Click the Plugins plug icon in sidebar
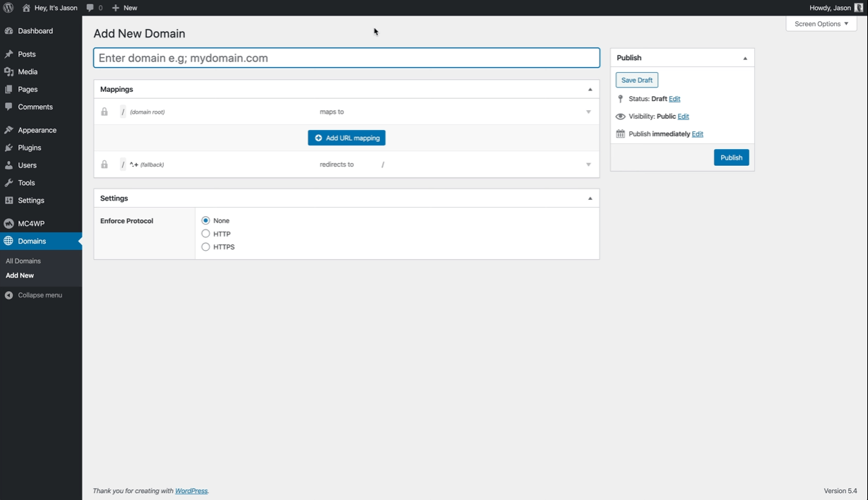 (x=10, y=148)
